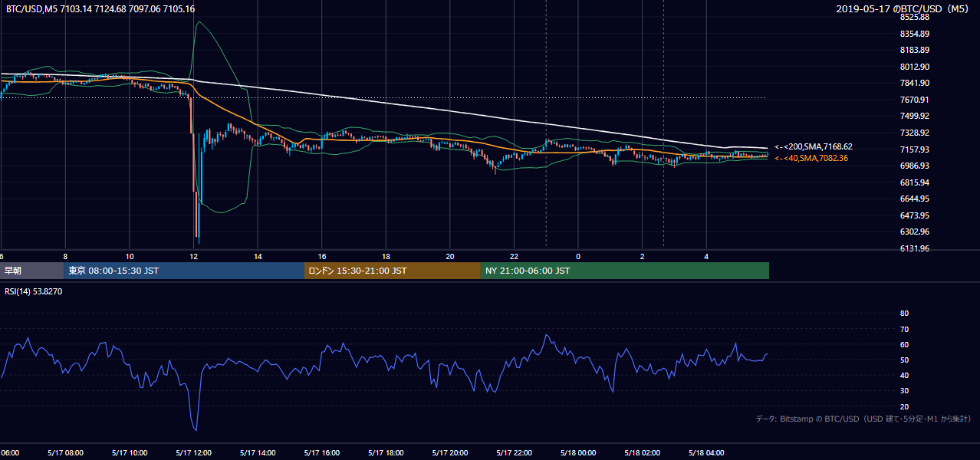980x460 pixels.
Task: Click the 東京 08:00-15:30 JST session bar
Action: (185, 271)
